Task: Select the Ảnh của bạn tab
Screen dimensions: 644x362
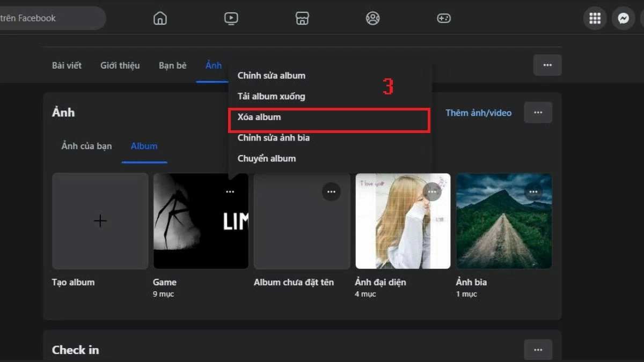Action: click(x=86, y=145)
